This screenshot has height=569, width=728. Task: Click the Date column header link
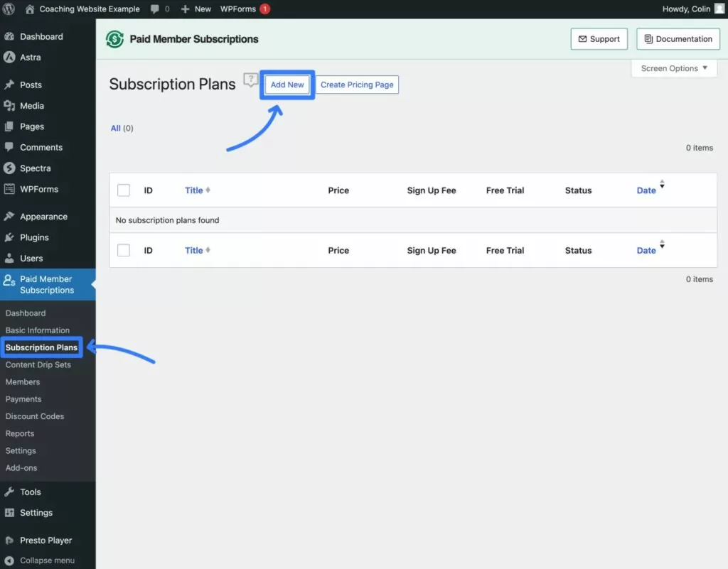(646, 190)
